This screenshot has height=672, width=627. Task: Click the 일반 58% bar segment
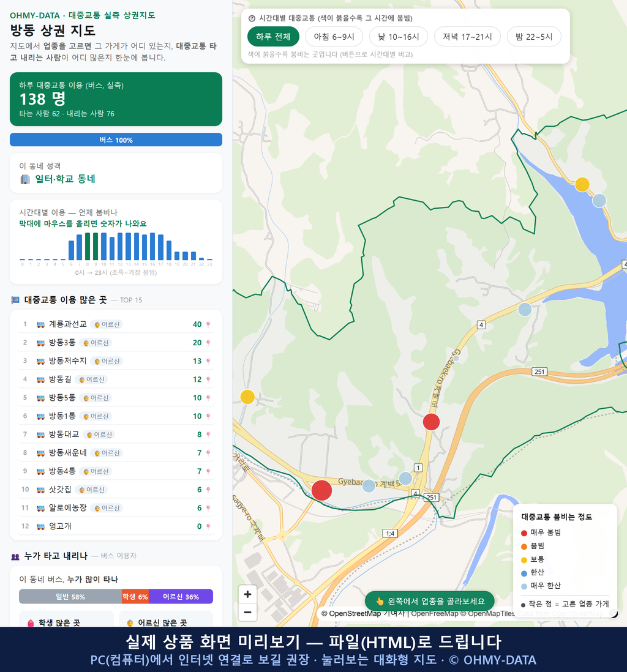coord(70,597)
